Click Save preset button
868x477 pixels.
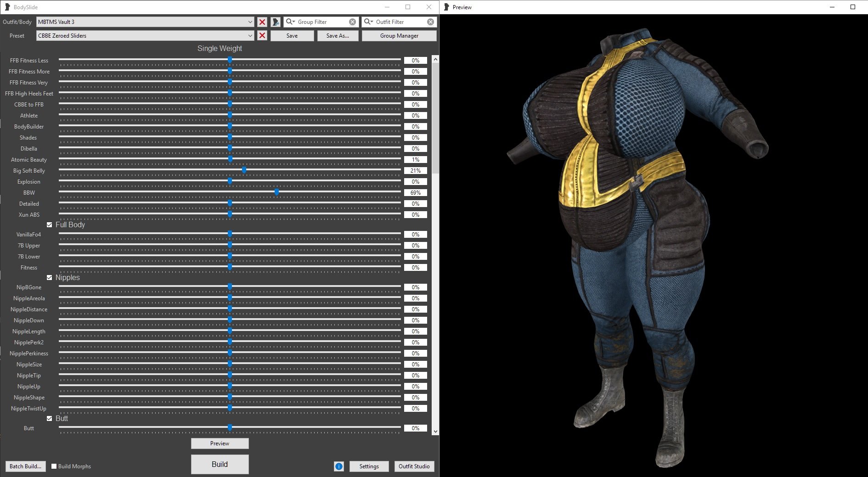tap(292, 36)
